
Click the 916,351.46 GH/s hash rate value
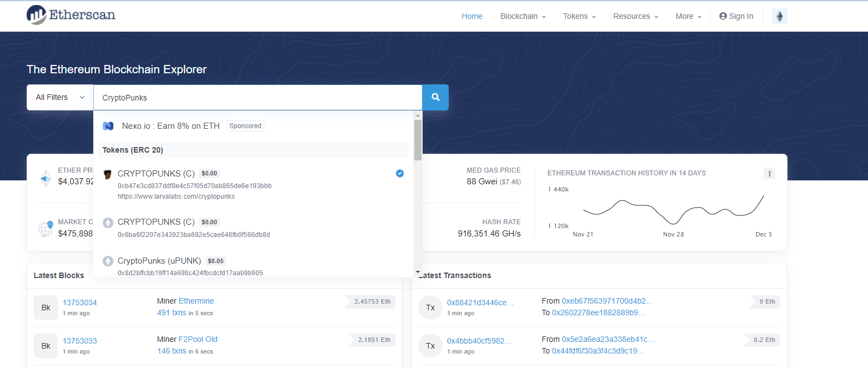[x=489, y=233]
